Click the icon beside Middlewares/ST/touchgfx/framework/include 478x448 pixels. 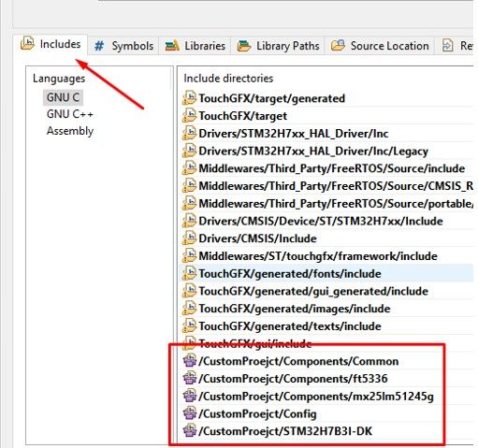[189, 255]
